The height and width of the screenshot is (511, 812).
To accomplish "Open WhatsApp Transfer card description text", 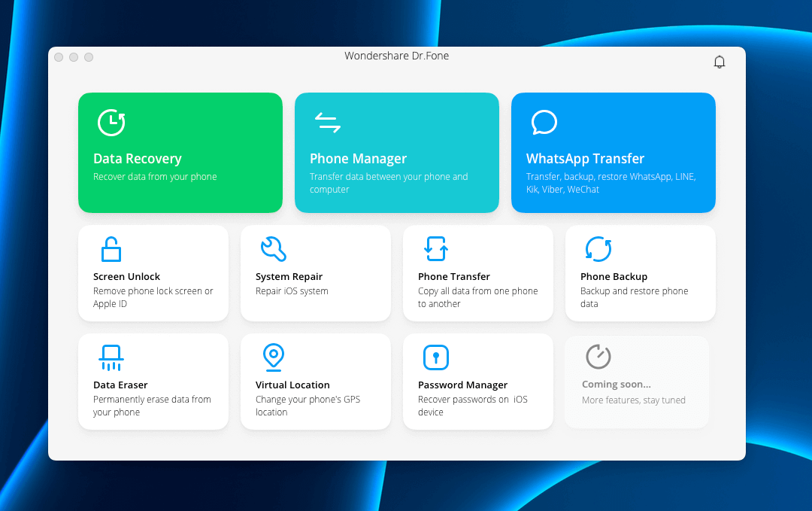I will pos(611,183).
